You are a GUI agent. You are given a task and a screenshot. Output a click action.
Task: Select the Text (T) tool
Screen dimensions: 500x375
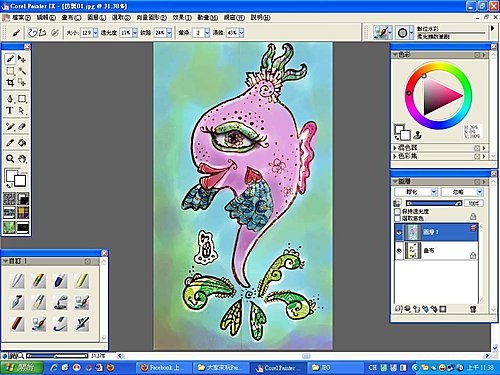[10, 110]
